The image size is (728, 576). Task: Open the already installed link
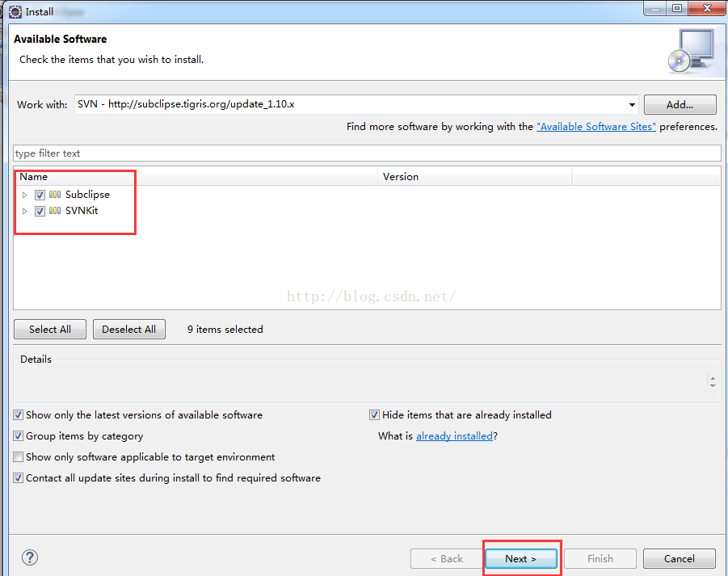click(454, 435)
